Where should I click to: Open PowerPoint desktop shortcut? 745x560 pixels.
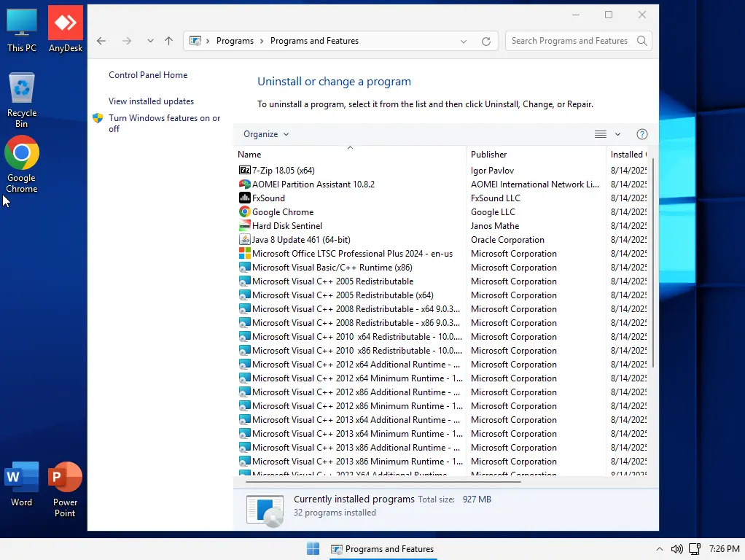point(65,489)
